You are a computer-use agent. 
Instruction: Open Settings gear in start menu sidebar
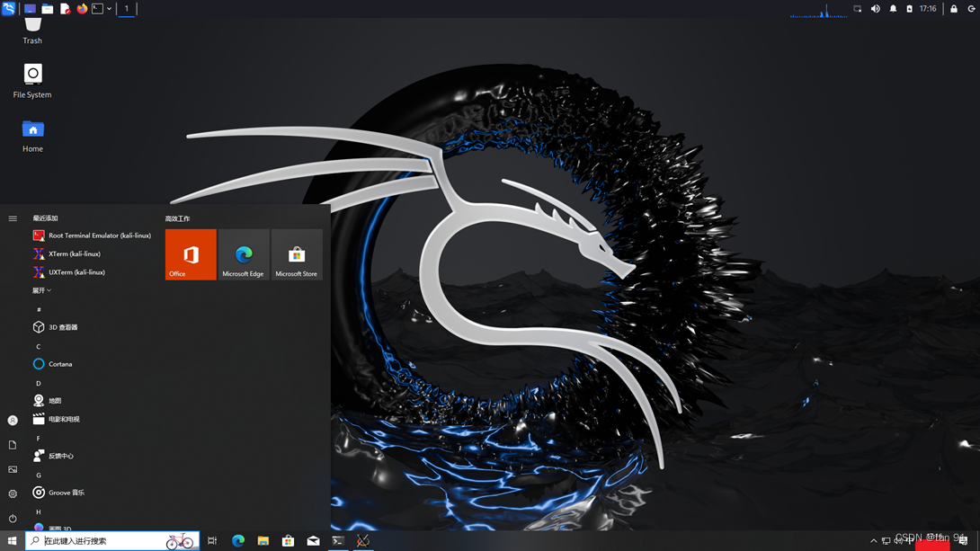[x=13, y=493]
